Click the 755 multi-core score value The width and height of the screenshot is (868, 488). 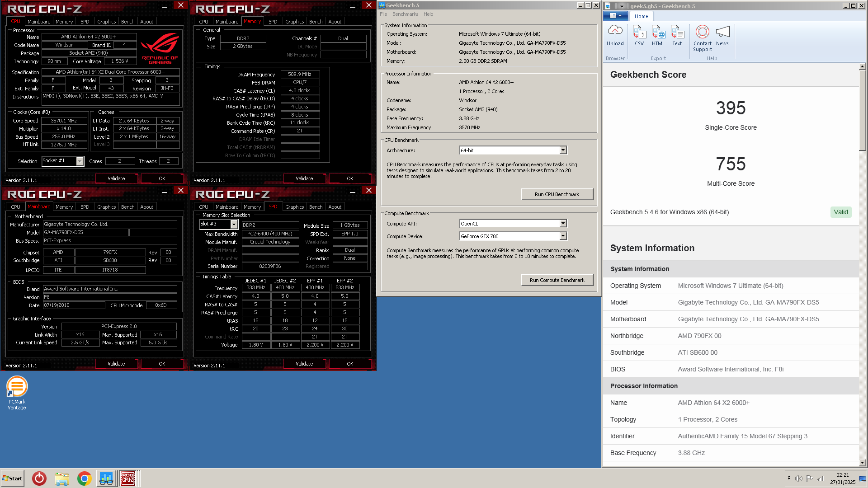[731, 164]
